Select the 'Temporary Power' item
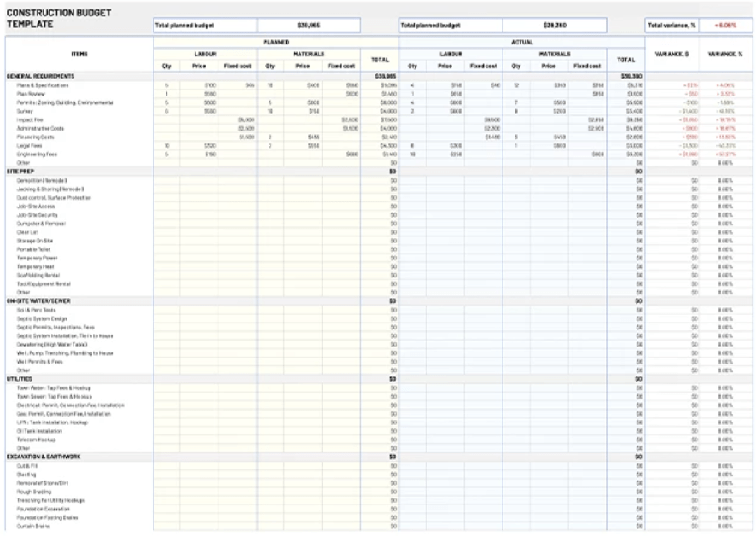This screenshot has height=536, width=756. (x=37, y=258)
